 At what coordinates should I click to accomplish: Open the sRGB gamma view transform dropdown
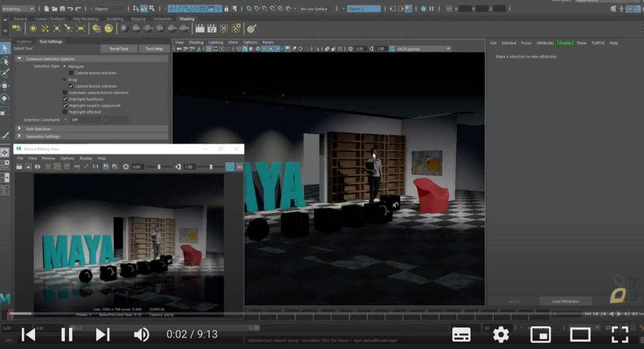tap(423, 49)
